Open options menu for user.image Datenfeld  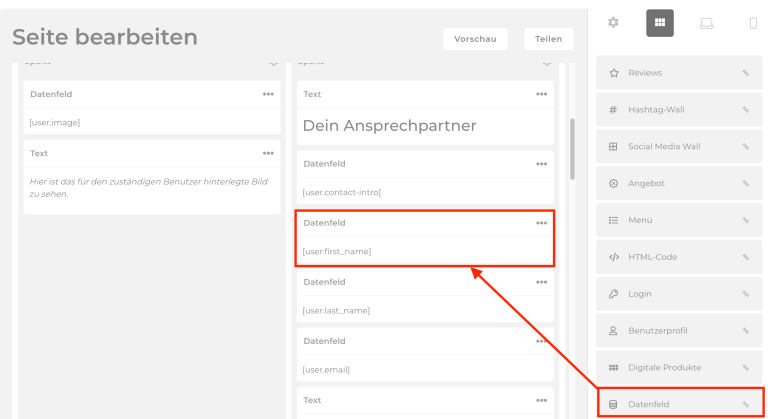pos(268,94)
